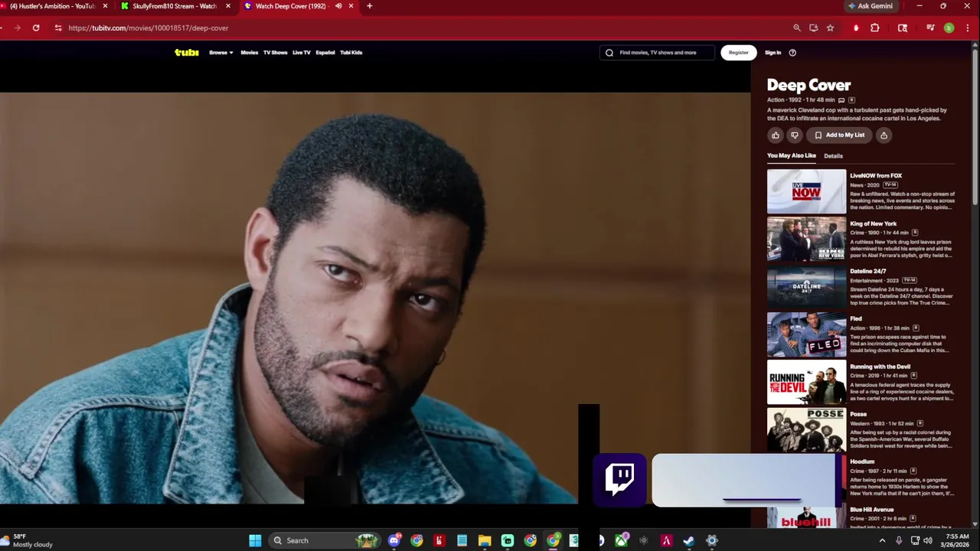Open the Español section
Viewport: 980px width, 551px height.
(325, 53)
